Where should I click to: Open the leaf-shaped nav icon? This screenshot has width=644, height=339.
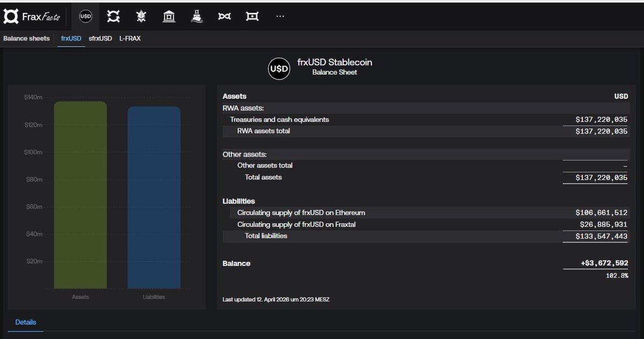(x=141, y=17)
